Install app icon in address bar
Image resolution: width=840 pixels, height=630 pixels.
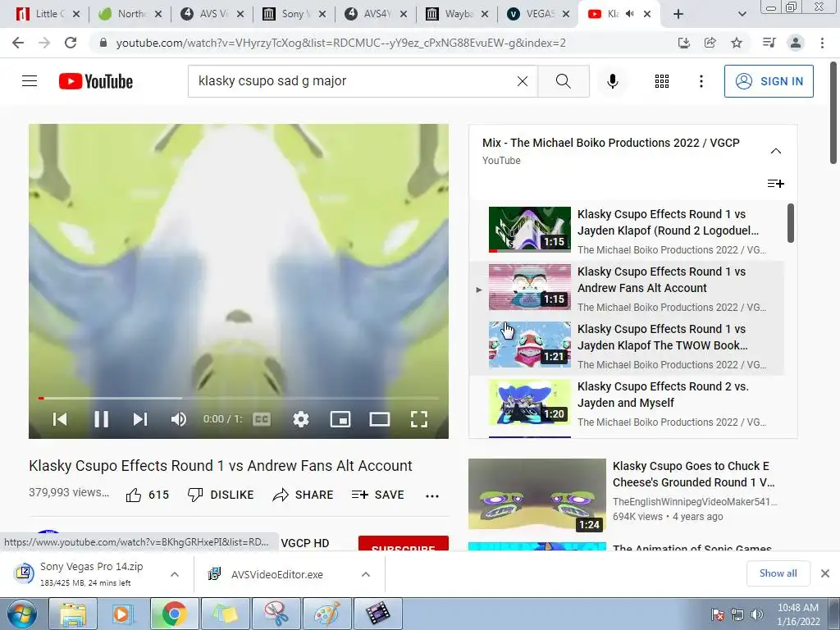(x=683, y=43)
